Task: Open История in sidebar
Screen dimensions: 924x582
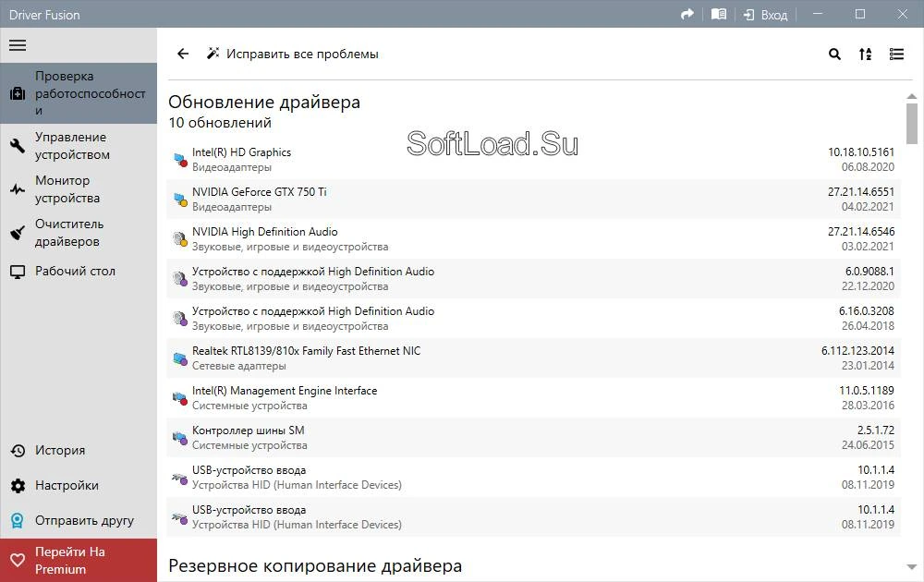Action: coord(79,451)
